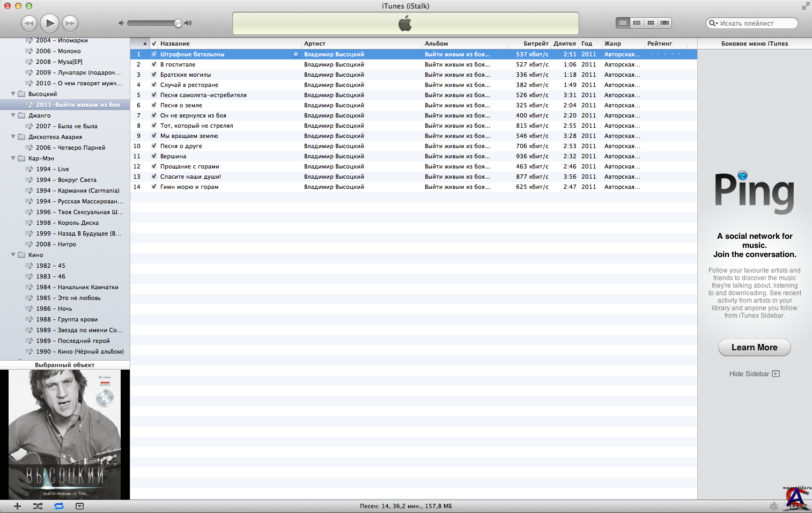Toggle the repeat icon in bottom bar

coord(59,506)
